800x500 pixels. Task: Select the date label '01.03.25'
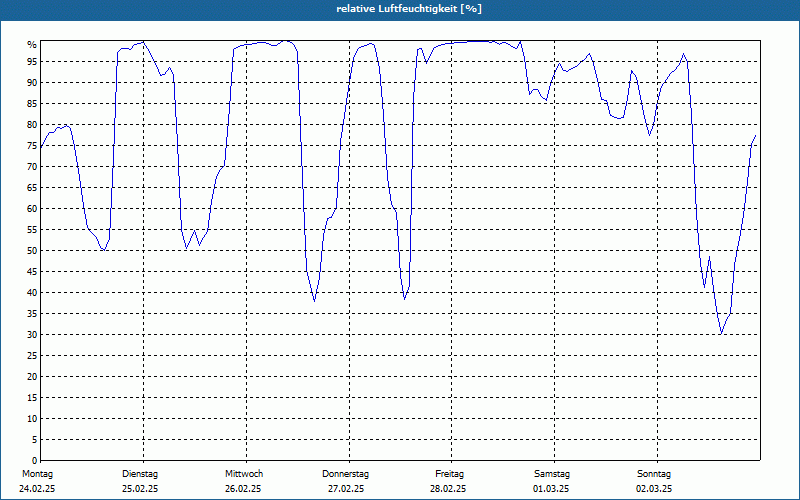pyautogui.click(x=551, y=489)
